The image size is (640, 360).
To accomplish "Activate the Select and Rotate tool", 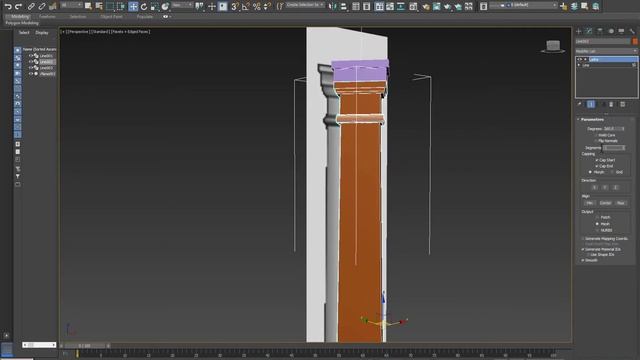I will (144, 6).
